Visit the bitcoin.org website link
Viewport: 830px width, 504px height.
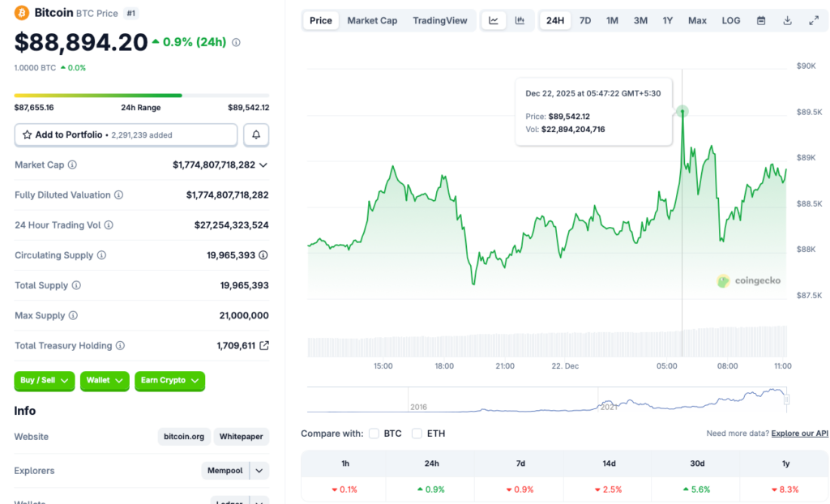pos(183,436)
